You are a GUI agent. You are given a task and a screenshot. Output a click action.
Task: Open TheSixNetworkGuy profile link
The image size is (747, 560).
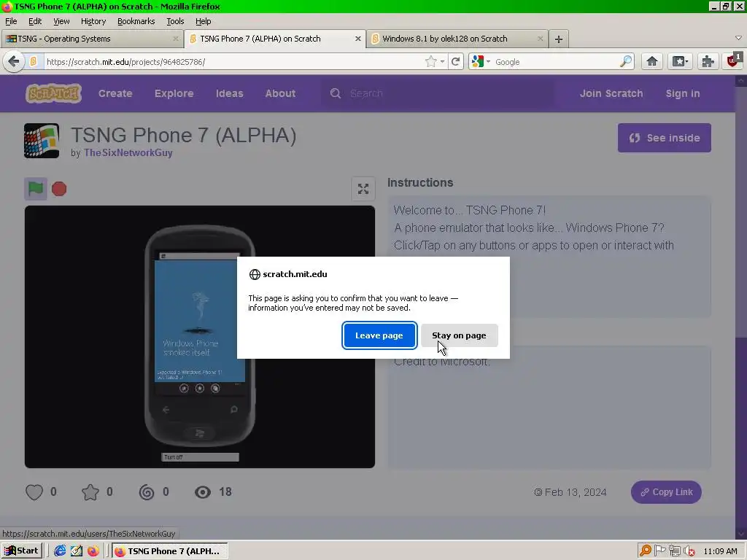pyautogui.click(x=128, y=153)
